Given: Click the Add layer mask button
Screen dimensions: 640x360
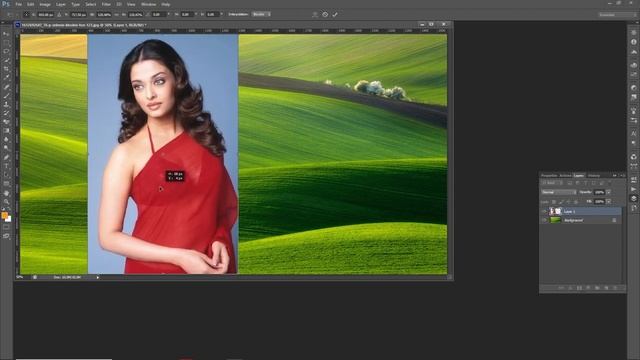Looking at the screenshot, I should (579, 288).
